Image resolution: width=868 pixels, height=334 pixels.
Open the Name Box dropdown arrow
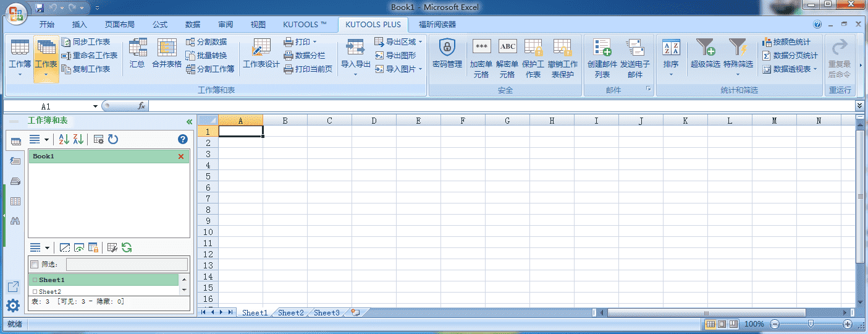(x=95, y=106)
